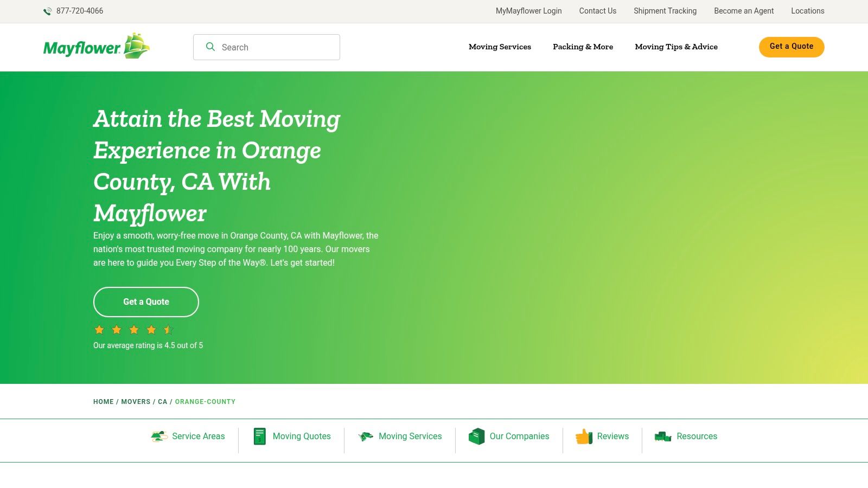This screenshot has height=488, width=868.
Task: Open the Locations link
Action: (807, 11)
